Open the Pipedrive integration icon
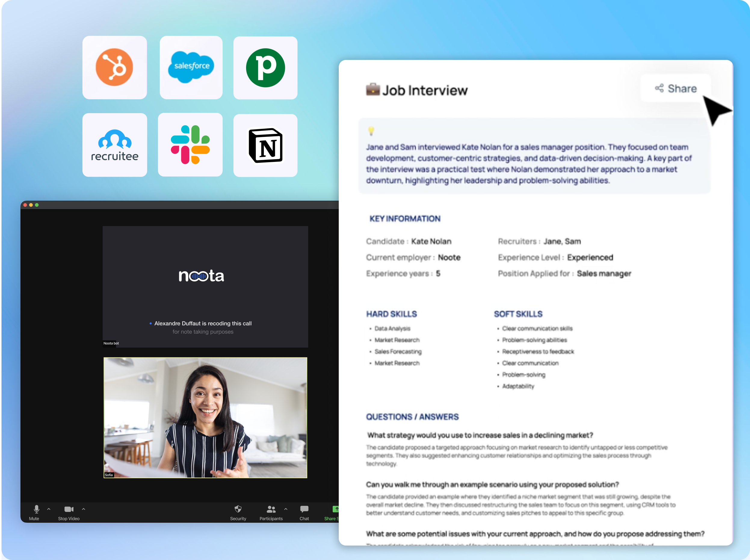The height and width of the screenshot is (560, 750). [x=265, y=68]
